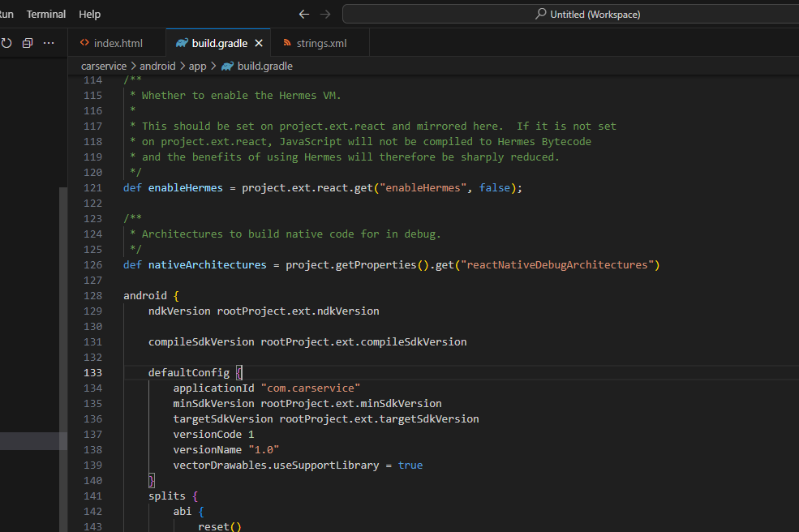This screenshot has width=799, height=532.
Task: Go back using the left arrow
Action: [304, 15]
